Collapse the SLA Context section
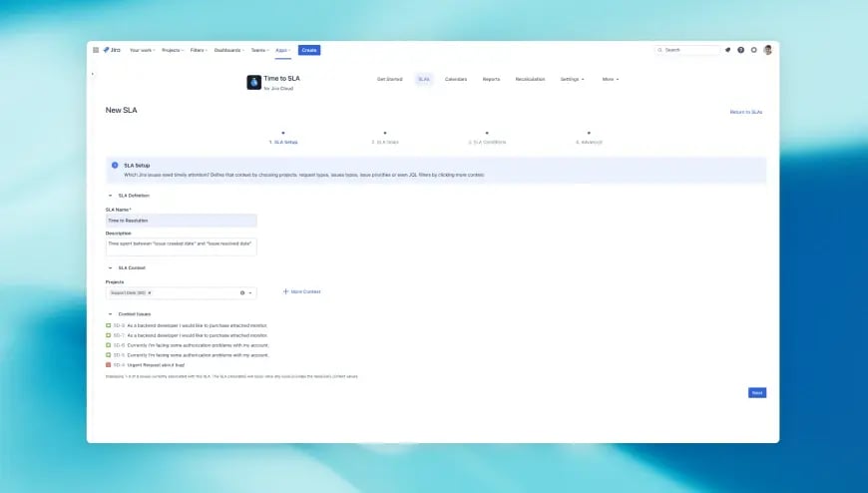The image size is (868, 493). coord(110,268)
